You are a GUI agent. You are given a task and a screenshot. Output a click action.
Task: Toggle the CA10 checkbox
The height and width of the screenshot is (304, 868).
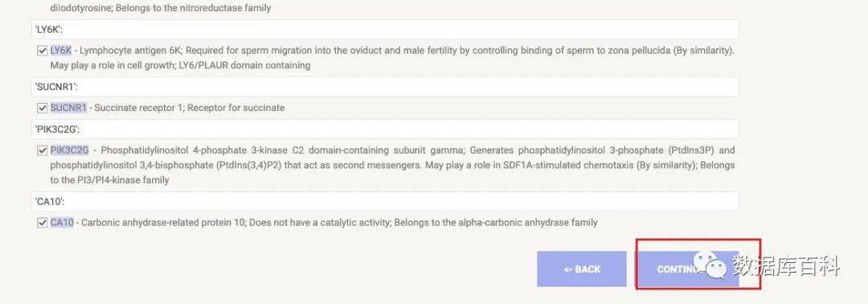(42, 223)
